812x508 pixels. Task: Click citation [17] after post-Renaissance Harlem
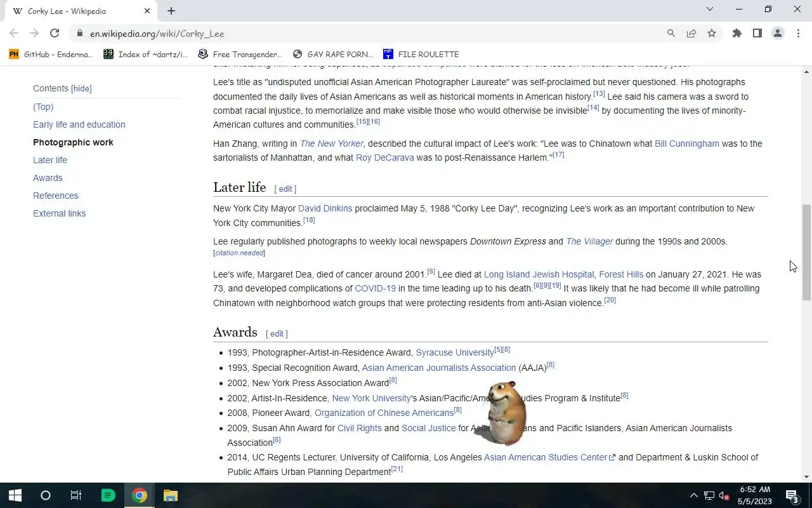coord(558,155)
